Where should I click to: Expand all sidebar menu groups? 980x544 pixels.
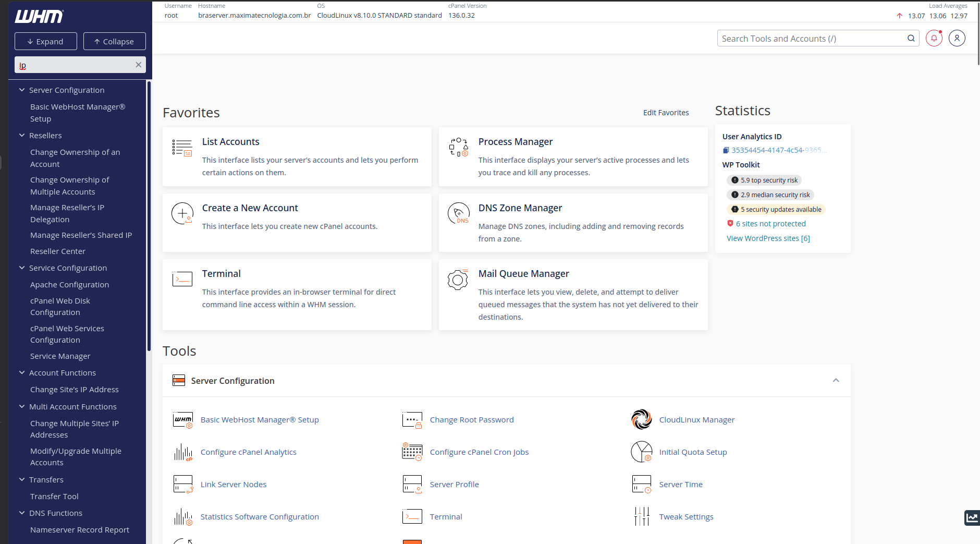click(46, 41)
